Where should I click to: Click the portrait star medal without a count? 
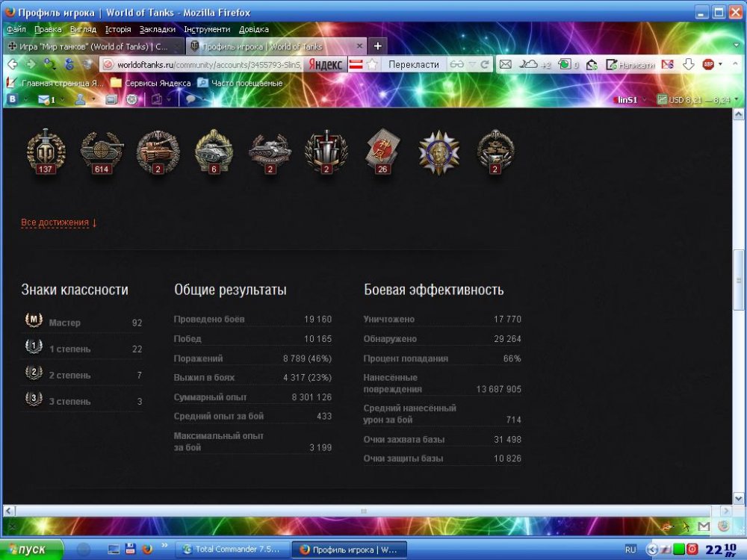pyautogui.click(x=438, y=152)
